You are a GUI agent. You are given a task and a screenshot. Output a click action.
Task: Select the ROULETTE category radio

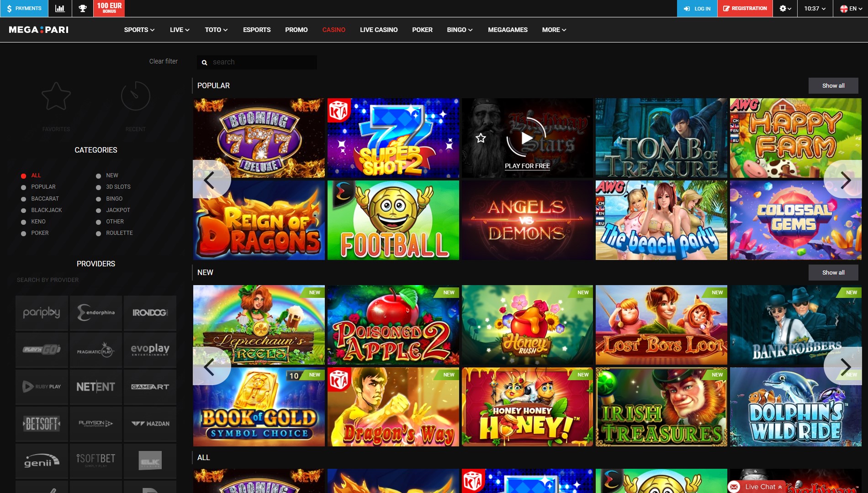98,233
